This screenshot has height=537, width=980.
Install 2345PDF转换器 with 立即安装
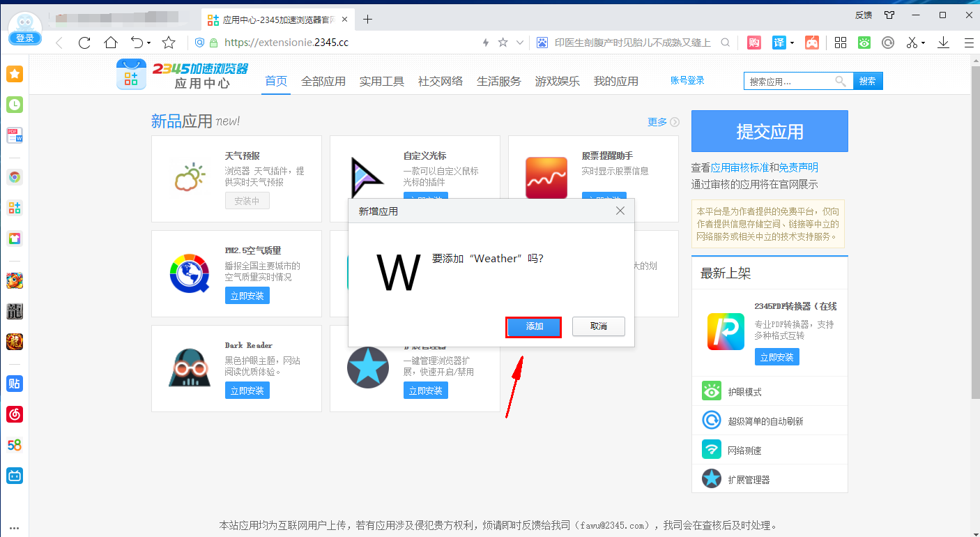(777, 357)
